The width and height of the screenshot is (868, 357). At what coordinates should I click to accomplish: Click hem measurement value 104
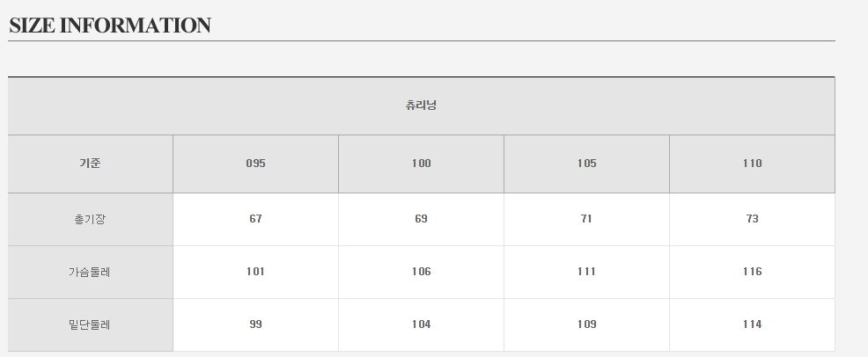(421, 324)
